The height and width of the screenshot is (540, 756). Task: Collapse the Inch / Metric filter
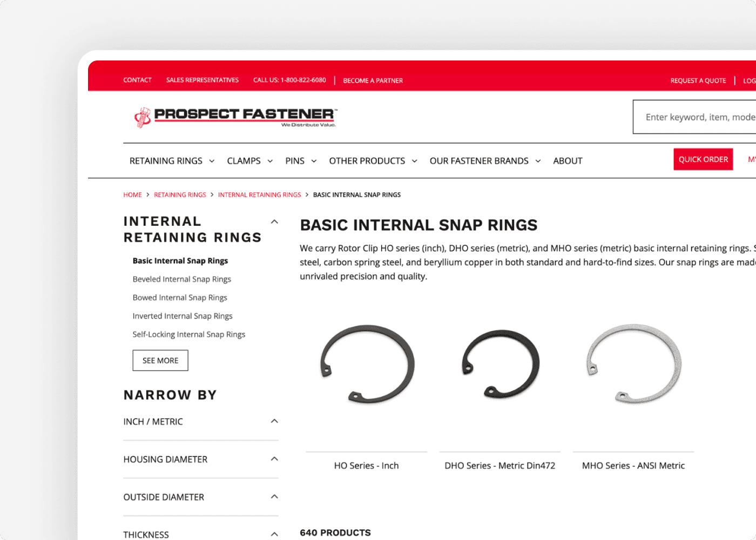(274, 421)
